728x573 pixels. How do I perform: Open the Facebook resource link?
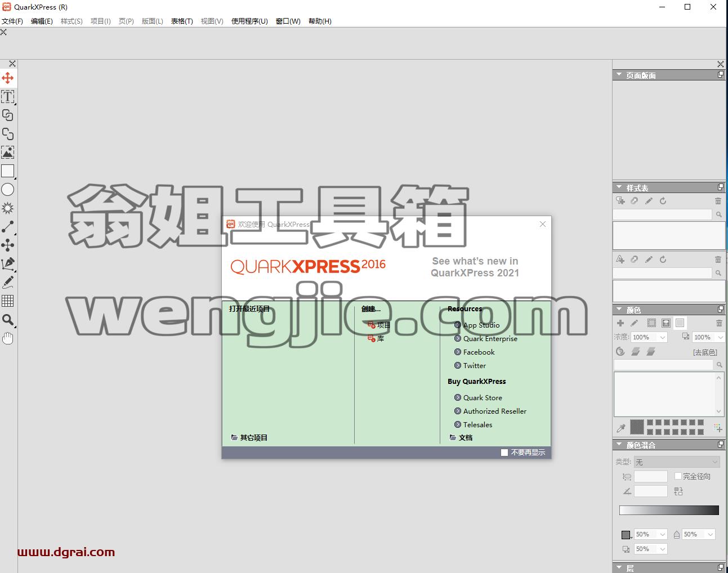pyautogui.click(x=475, y=352)
